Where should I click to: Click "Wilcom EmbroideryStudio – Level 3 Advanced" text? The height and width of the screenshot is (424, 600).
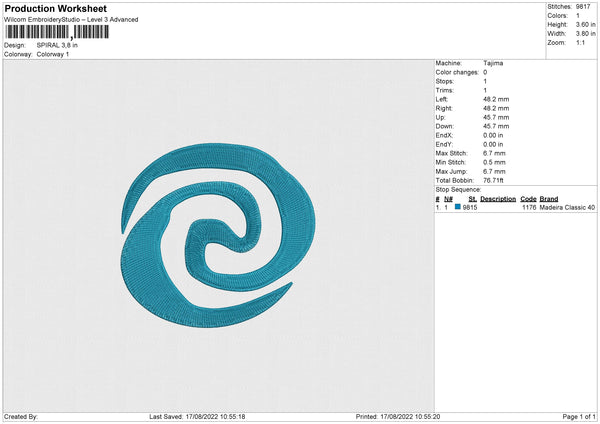point(71,20)
